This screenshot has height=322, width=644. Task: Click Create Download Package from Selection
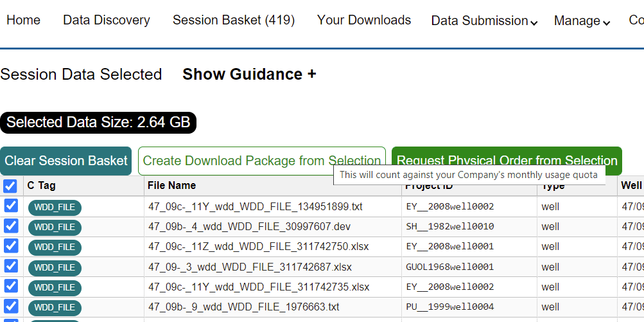point(261,161)
